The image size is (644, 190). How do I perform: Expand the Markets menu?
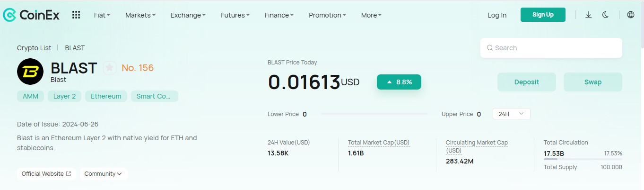[140, 15]
